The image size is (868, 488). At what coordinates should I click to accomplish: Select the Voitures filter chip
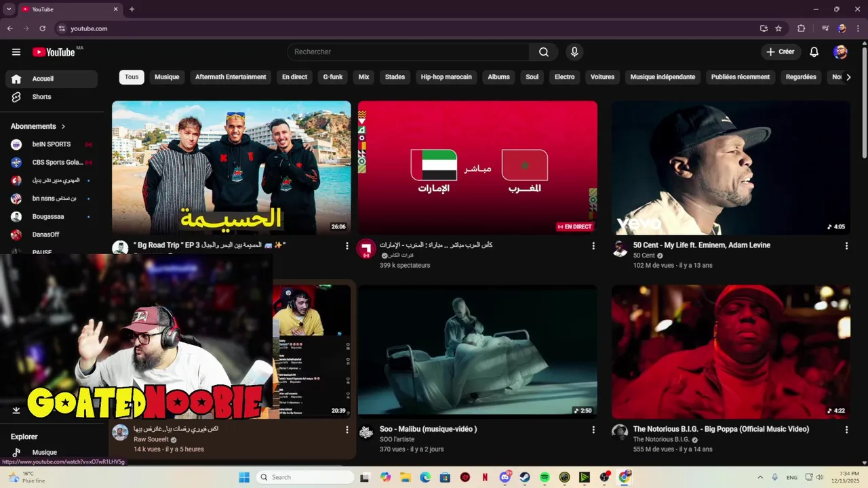[602, 77]
